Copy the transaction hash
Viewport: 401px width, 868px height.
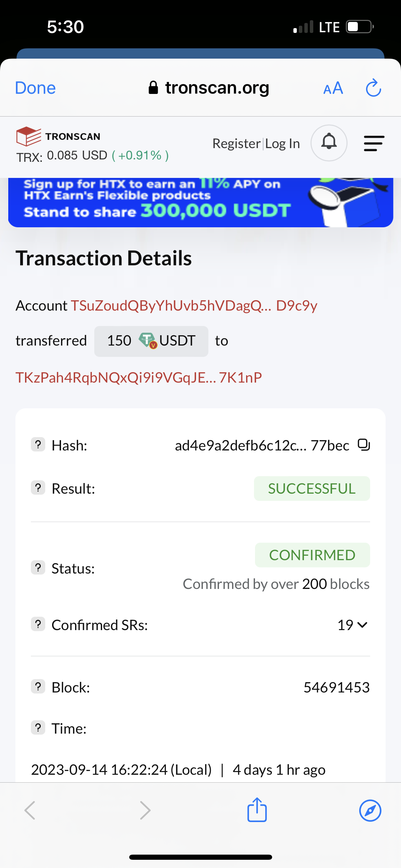coord(364,445)
